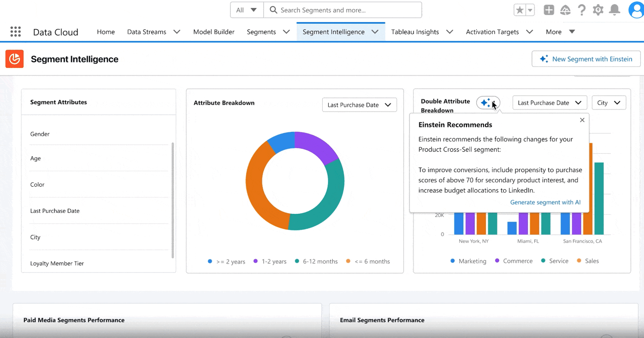Open the Salesforce Help question mark icon
Viewport: 644px width, 338px height.
pyautogui.click(x=582, y=10)
